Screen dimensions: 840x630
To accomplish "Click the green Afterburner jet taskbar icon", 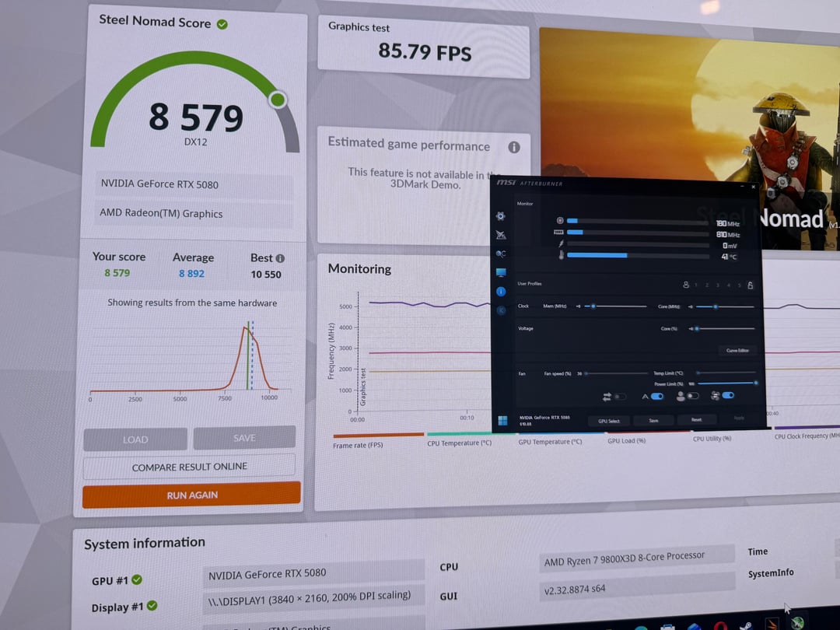I will click(798, 622).
